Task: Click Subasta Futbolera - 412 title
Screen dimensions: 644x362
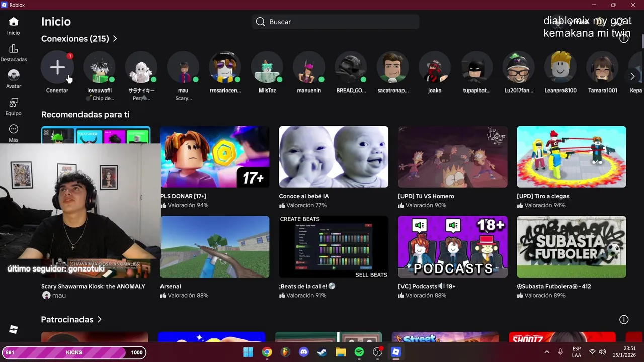Action: click(x=554, y=286)
